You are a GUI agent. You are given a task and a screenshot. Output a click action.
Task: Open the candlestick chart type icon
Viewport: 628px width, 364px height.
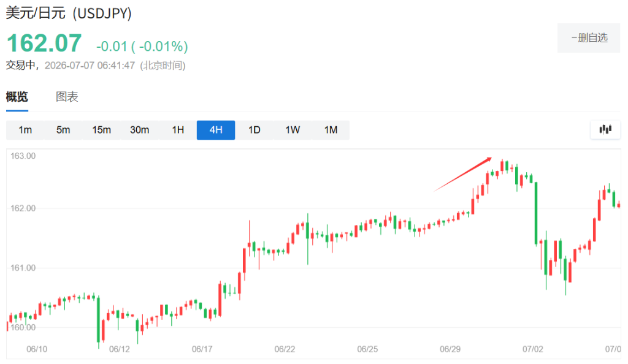605,129
